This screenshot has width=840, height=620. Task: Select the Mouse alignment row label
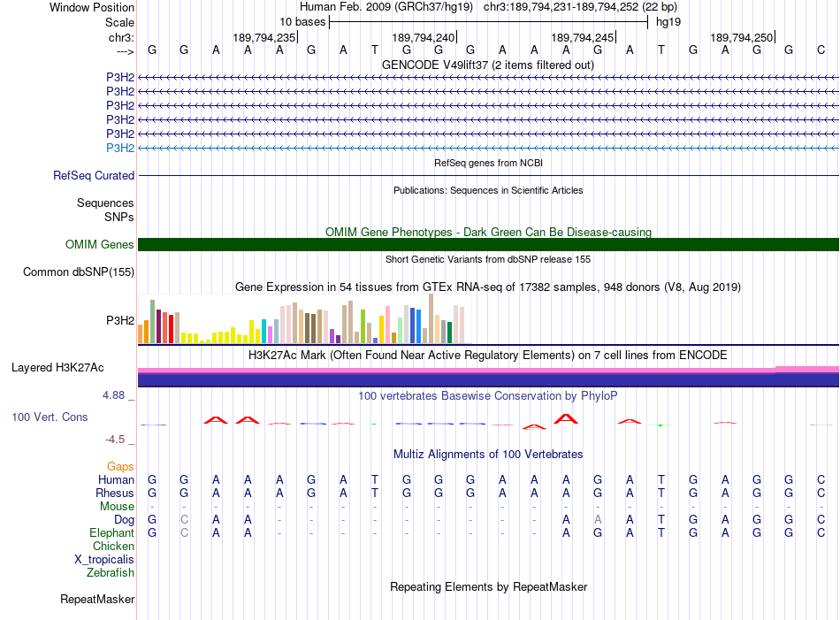[x=117, y=507]
